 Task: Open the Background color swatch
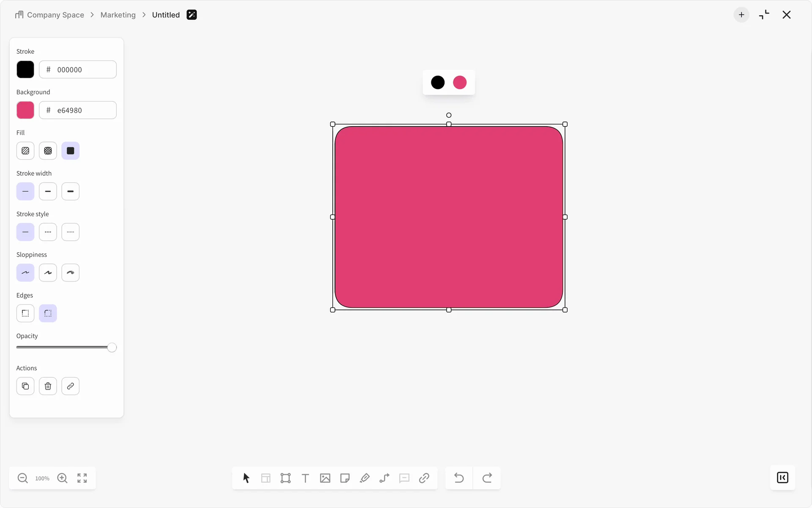[25, 110]
